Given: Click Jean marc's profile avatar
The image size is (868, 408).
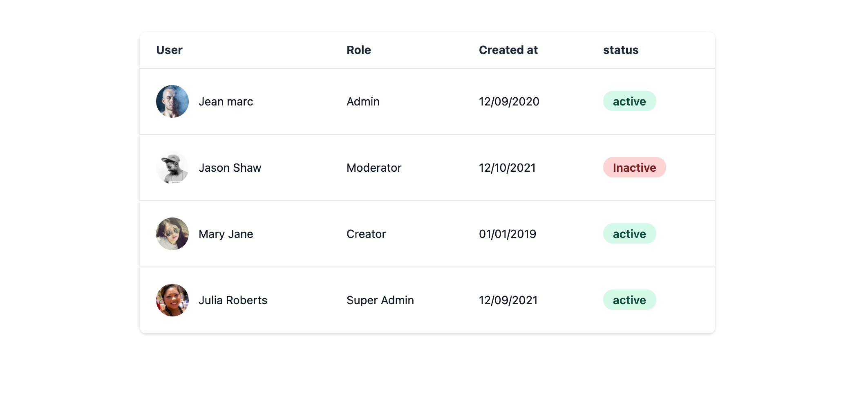Looking at the screenshot, I should coord(172,101).
